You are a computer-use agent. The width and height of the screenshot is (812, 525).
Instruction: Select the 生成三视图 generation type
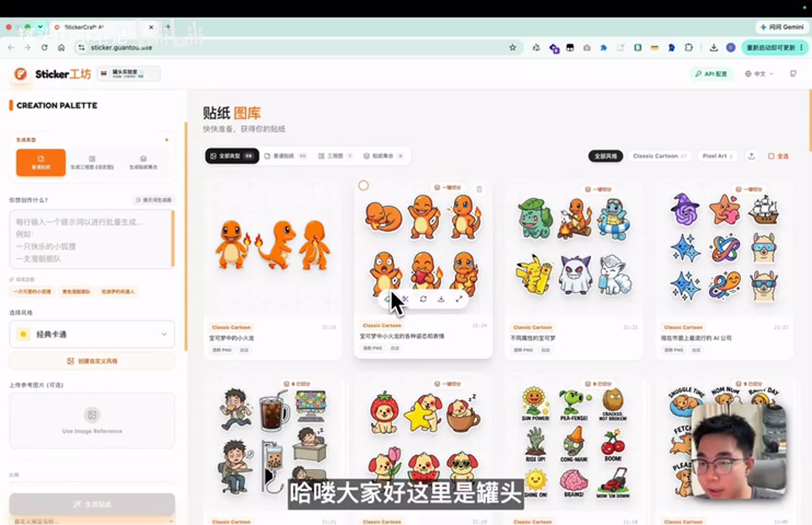pyautogui.click(x=92, y=162)
